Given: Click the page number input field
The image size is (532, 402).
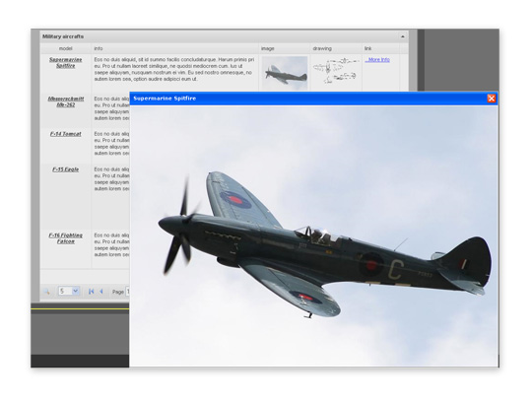Looking at the screenshot, I should 127,292.
